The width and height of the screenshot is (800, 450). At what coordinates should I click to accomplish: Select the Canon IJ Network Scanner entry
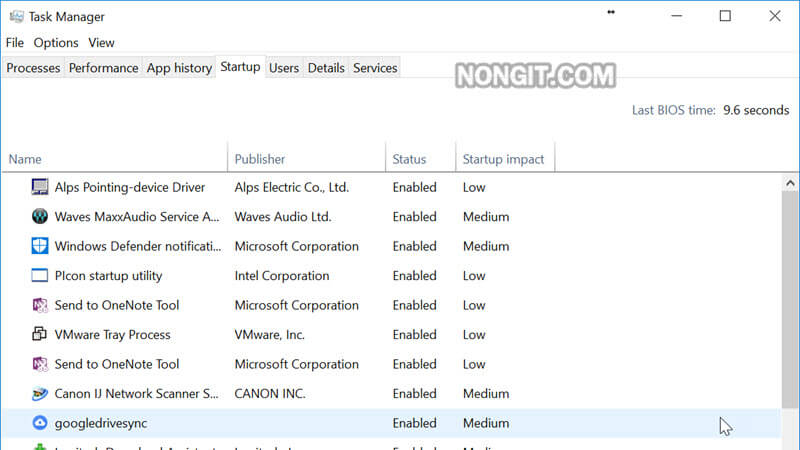click(x=391, y=394)
